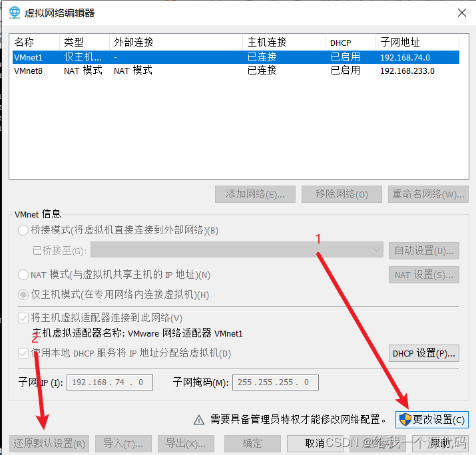Select the NAT 模式 radio button

[23, 275]
